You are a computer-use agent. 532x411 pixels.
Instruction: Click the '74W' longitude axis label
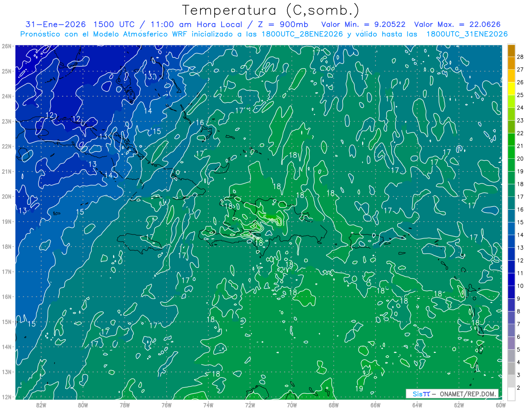[208, 405]
